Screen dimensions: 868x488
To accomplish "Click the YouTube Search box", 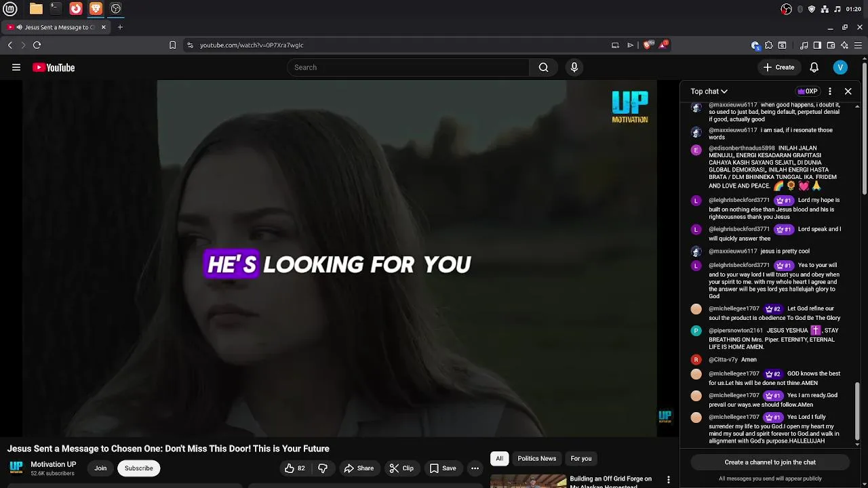I will [408, 67].
